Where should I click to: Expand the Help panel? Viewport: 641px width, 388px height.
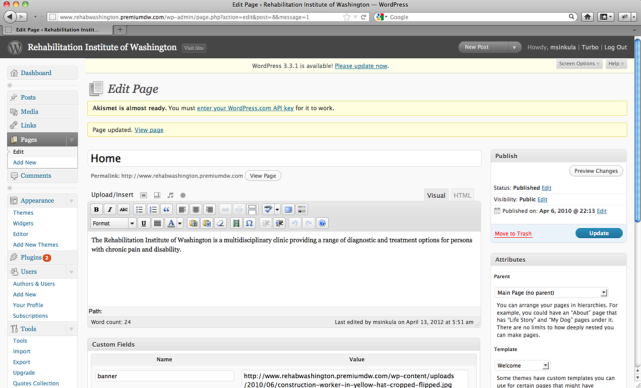tap(616, 64)
